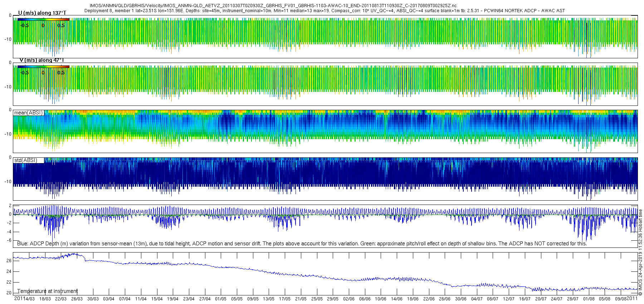Click the V (m/s) along 47°T panel title

click(x=42, y=60)
